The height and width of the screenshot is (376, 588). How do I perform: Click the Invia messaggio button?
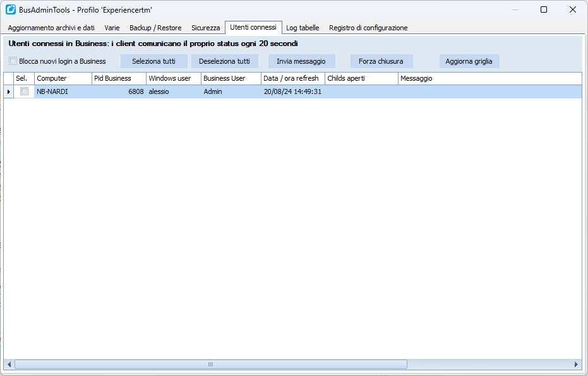301,61
